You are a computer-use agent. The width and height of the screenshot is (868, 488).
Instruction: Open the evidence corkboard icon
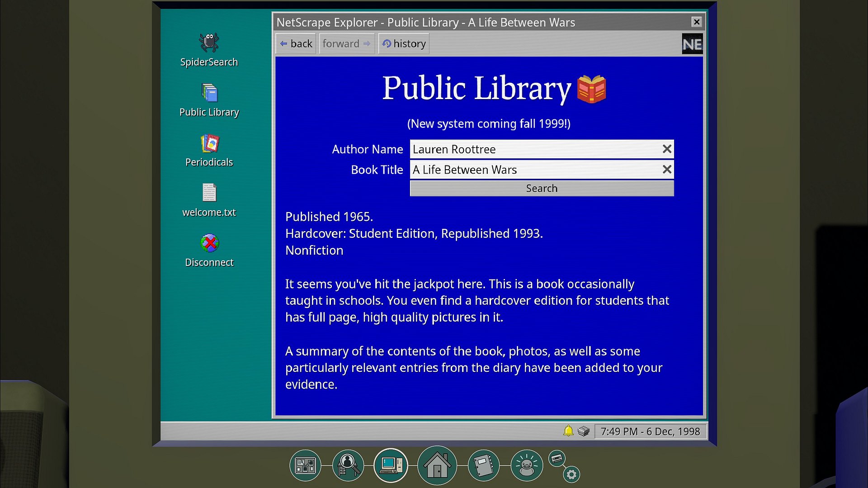point(305,465)
